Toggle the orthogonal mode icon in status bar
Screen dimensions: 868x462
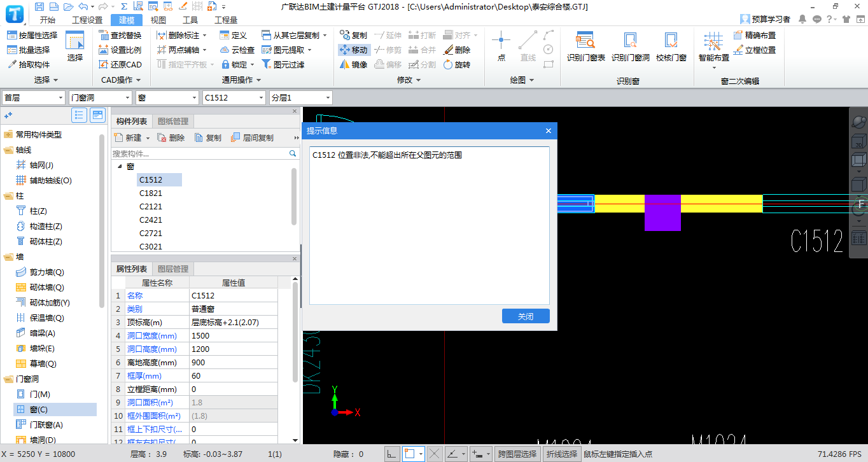pos(392,454)
